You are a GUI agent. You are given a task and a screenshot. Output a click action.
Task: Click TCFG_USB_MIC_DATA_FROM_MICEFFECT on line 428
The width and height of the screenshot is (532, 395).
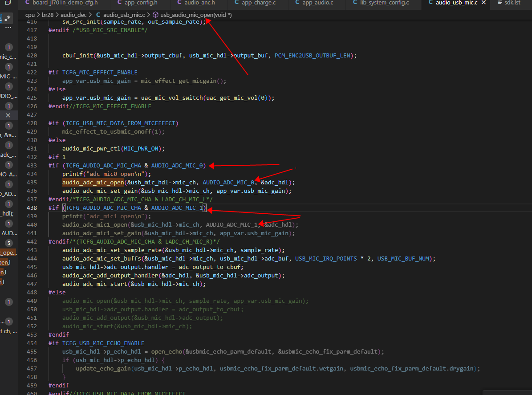[x=121, y=123]
